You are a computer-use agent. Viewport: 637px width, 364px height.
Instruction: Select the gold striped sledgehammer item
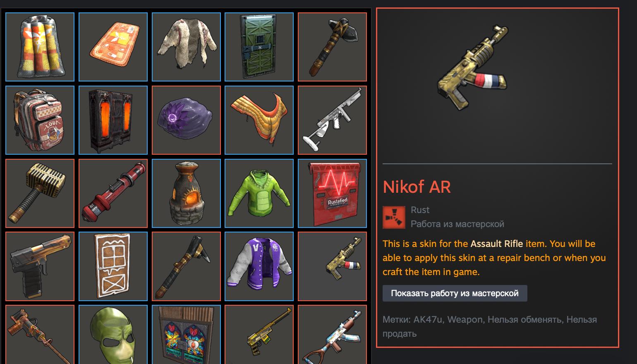(40, 193)
